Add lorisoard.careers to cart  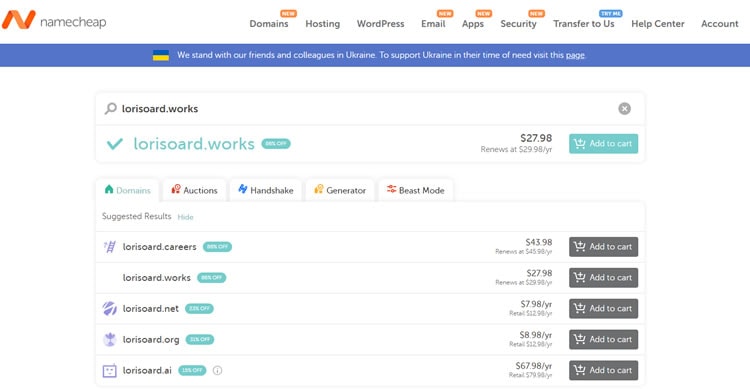click(603, 247)
